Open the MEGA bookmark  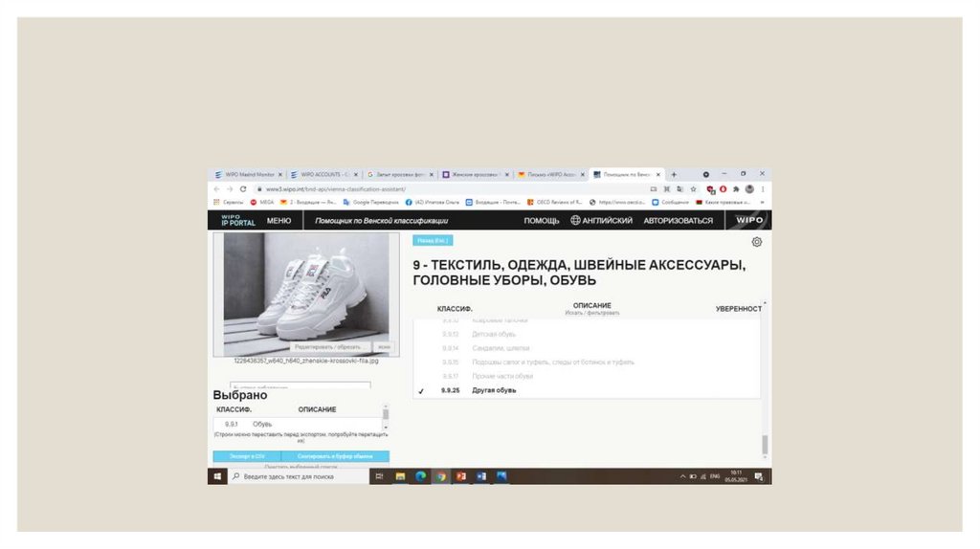[x=262, y=203]
